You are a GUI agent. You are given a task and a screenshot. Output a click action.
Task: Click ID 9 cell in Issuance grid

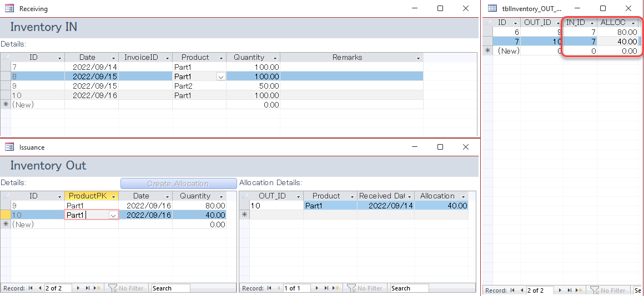point(37,206)
